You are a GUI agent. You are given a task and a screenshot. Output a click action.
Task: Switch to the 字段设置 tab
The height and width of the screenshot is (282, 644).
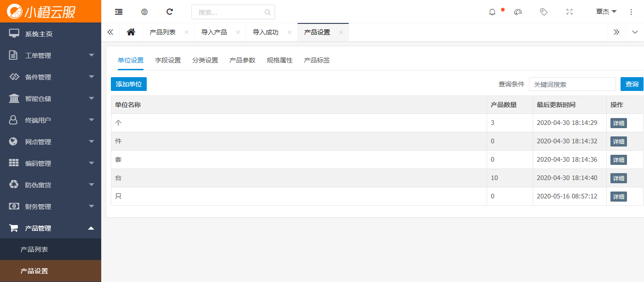point(168,60)
